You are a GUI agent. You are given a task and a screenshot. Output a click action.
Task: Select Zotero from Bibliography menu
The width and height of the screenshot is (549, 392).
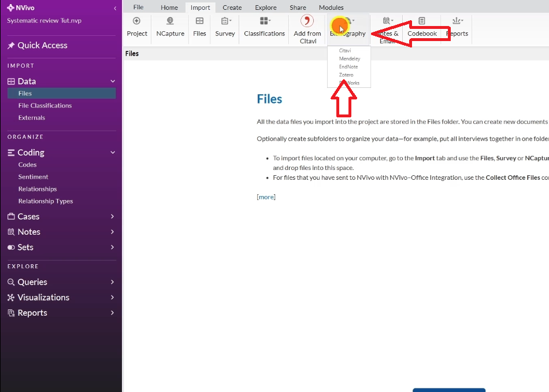(x=346, y=75)
